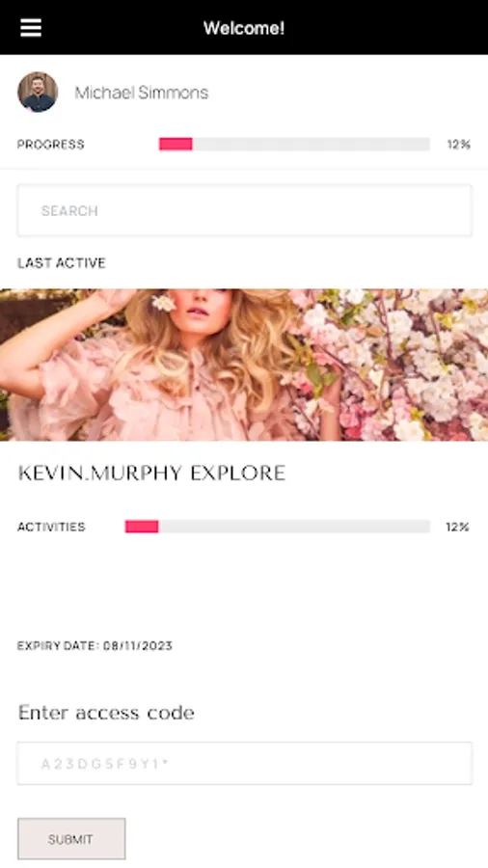Tap Michael Simmons profile avatar
Image resolution: width=488 pixels, height=868 pixels.
tap(38, 92)
